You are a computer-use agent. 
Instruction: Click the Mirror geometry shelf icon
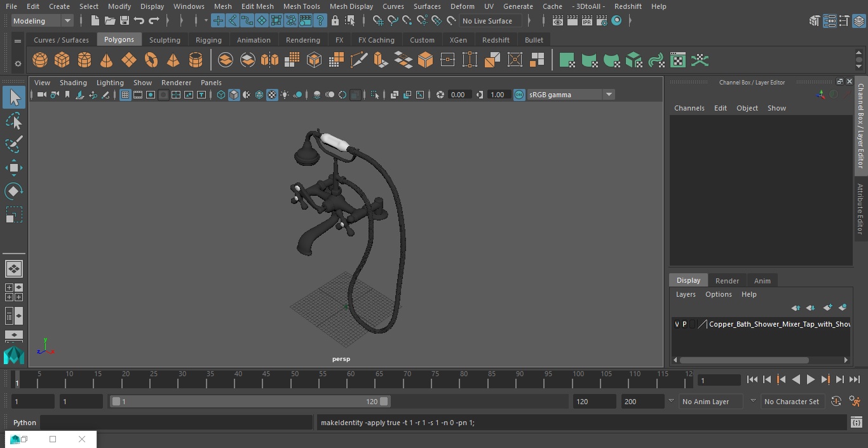click(269, 60)
